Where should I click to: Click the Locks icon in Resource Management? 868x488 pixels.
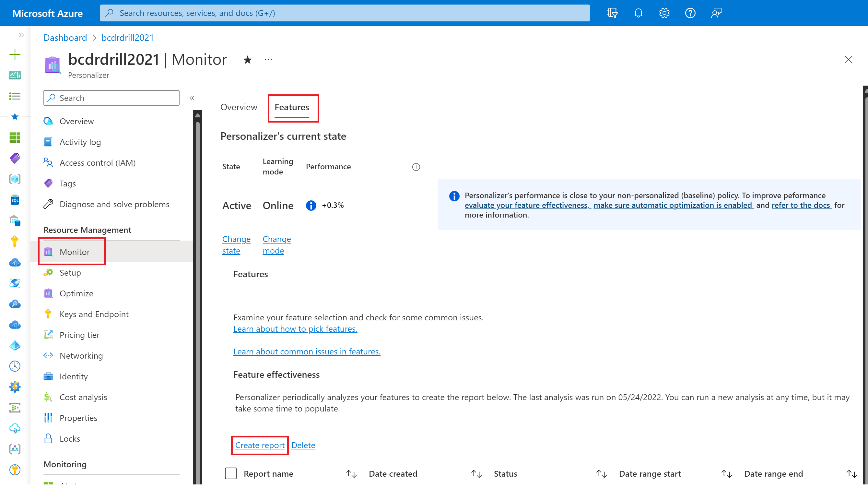pyautogui.click(x=49, y=438)
